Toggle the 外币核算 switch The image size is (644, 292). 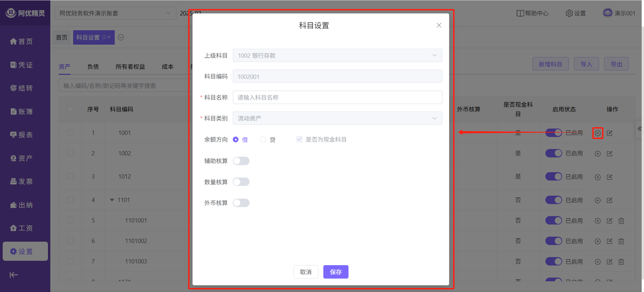point(241,203)
